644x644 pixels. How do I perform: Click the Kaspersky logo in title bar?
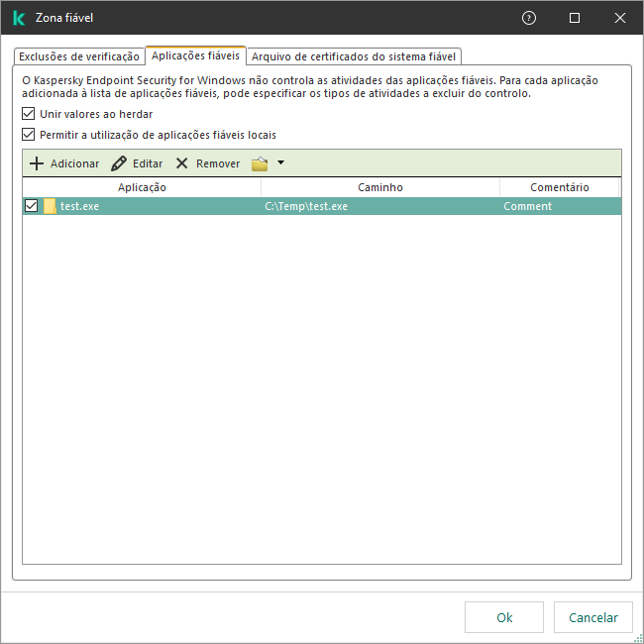coord(19,18)
